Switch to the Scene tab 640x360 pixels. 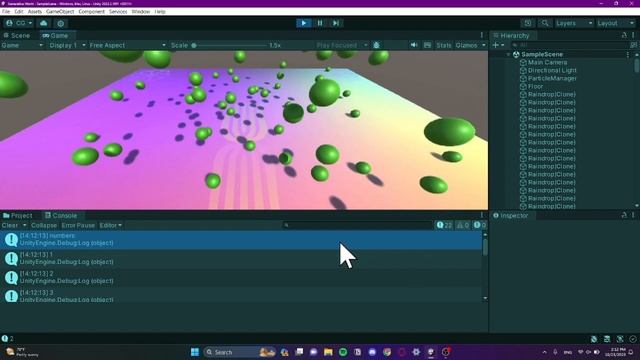click(17, 36)
